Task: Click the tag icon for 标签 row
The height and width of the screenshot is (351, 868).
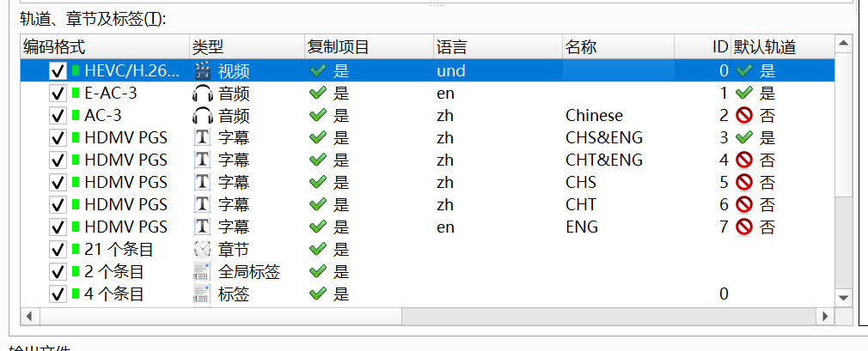Action: pyautogui.click(x=203, y=294)
